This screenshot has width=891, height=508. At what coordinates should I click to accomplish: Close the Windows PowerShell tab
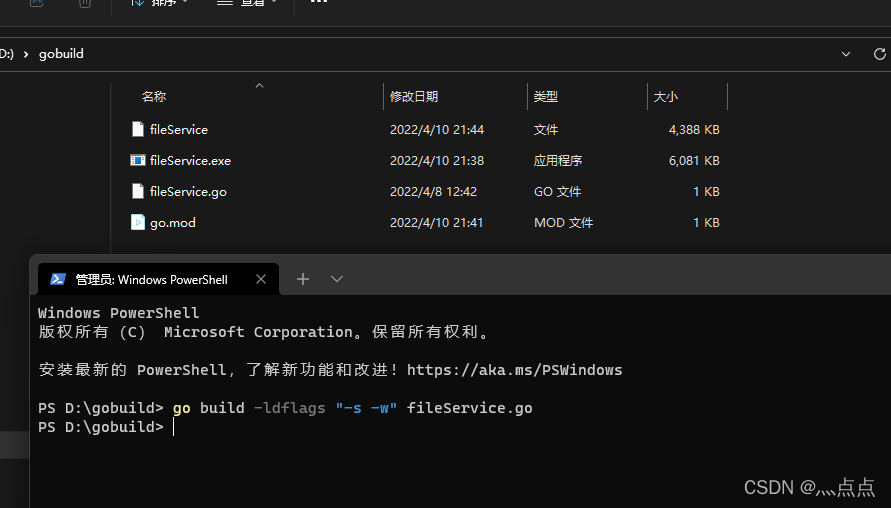(261, 279)
